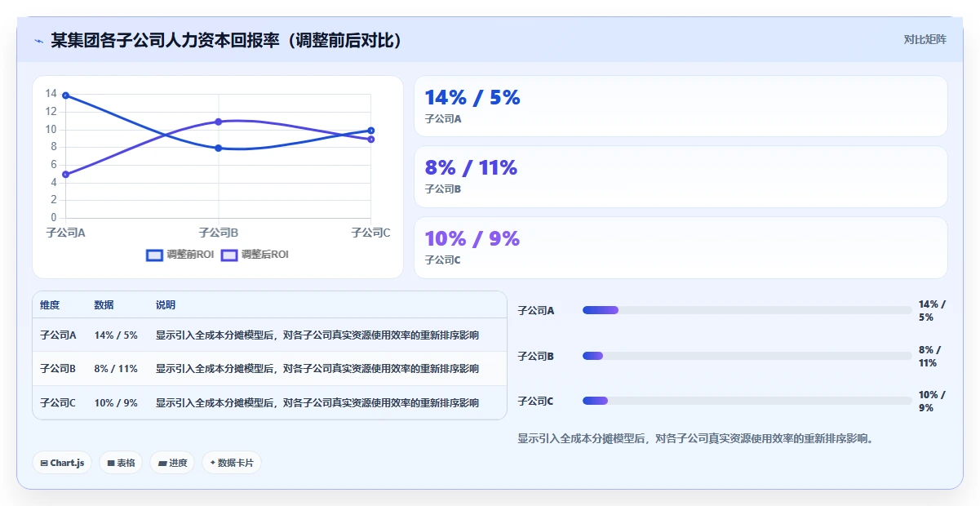Click the 调整前ROI legend color box
This screenshot has width=980, height=506.
[x=154, y=255]
